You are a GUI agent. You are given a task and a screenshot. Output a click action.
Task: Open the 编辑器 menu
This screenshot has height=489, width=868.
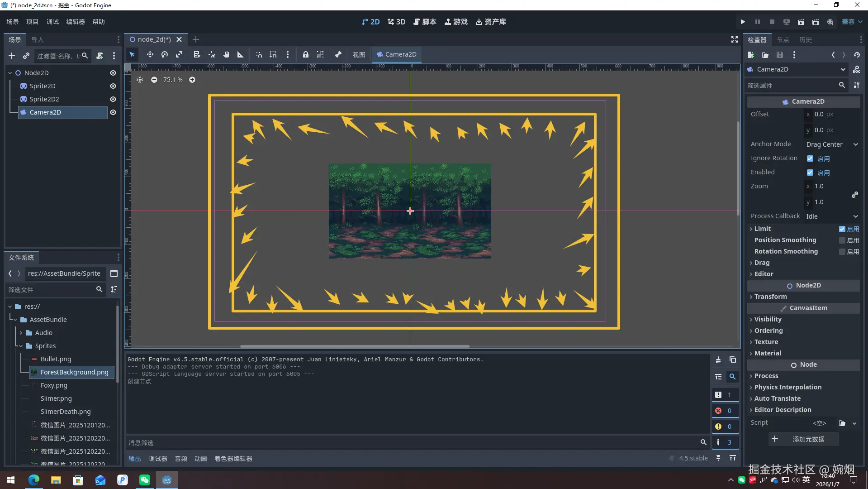coord(75,22)
